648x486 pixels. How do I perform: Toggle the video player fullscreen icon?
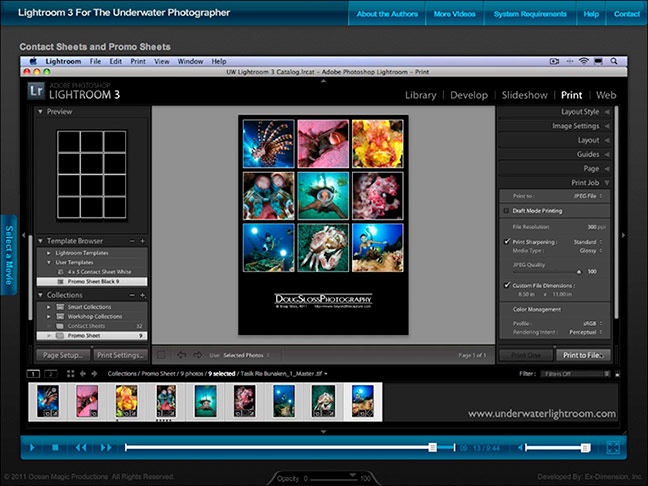[613, 448]
